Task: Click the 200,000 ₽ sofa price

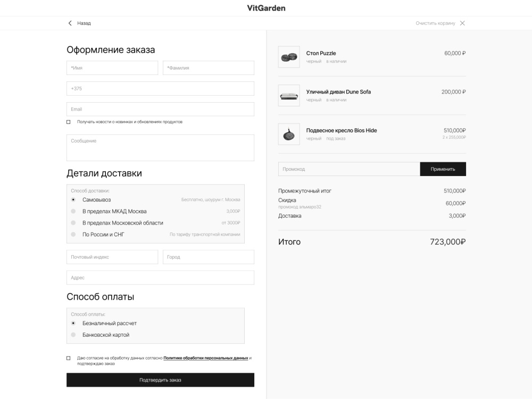Action: point(454,92)
